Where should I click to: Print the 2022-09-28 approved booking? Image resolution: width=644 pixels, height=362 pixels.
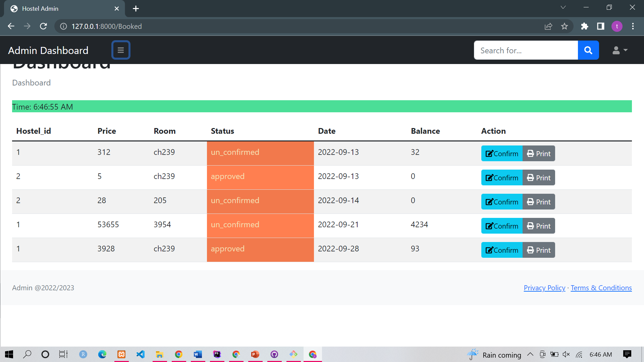(x=538, y=250)
